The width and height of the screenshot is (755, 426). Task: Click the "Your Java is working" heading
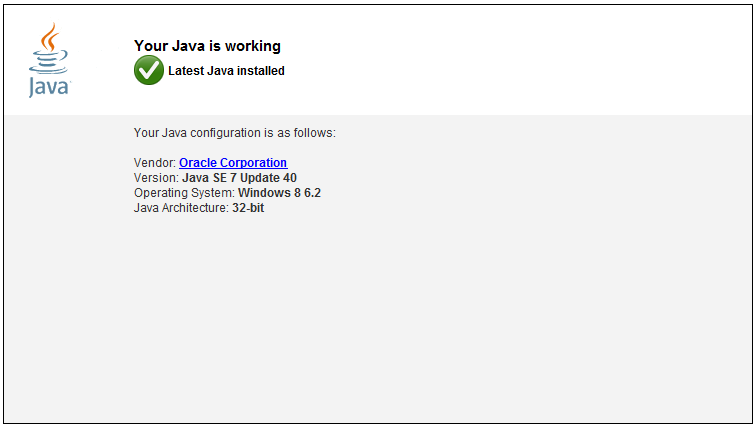pos(207,46)
